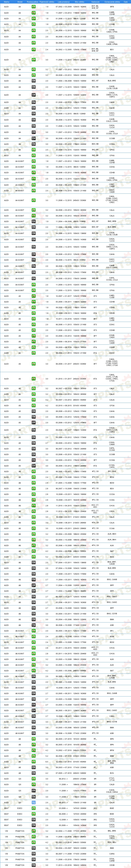Click the petrol icon in the A4 BDV row

pos(34,50)
